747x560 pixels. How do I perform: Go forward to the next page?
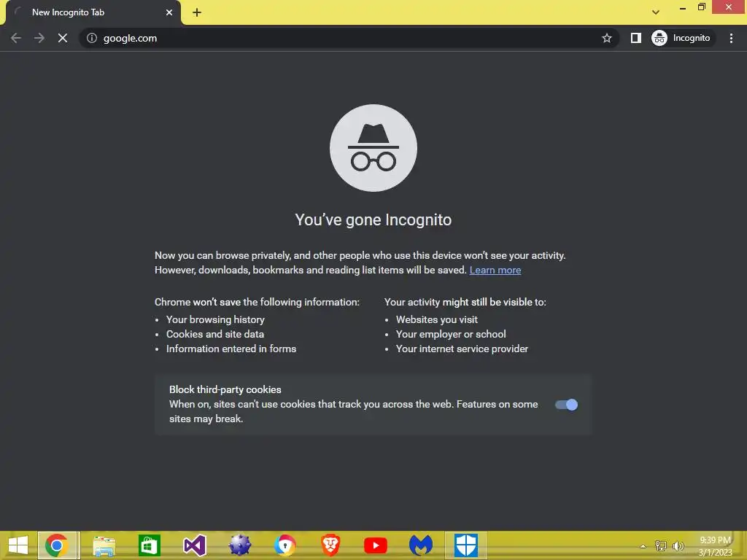39,38
